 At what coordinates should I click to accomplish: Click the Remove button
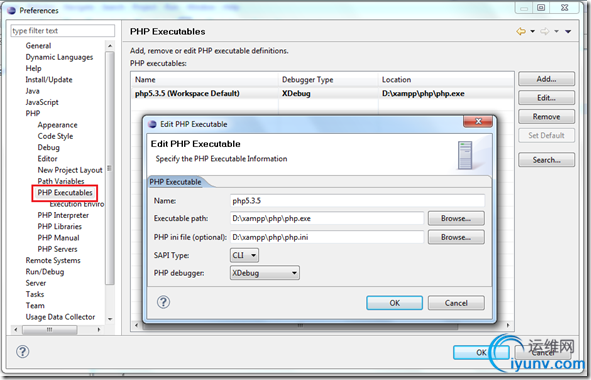547,117
